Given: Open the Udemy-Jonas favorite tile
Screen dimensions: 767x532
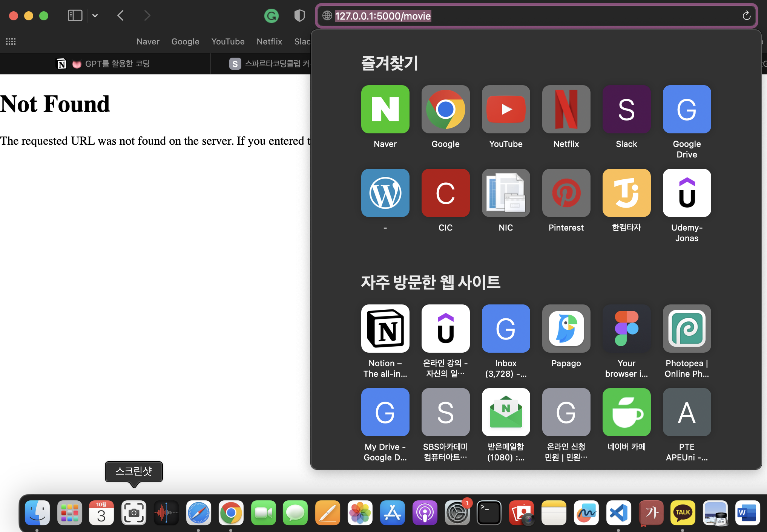Looking at the screenshot, I should pyautogui.click(x=687, y=193).
